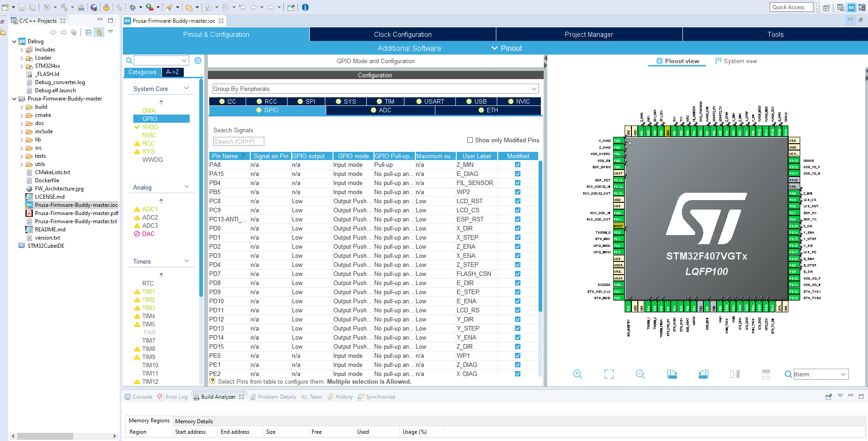Screen dimensions: 868x441
Task: Open the 'therm' pin search dropdown arrow
Action: (x=843, y=374)
